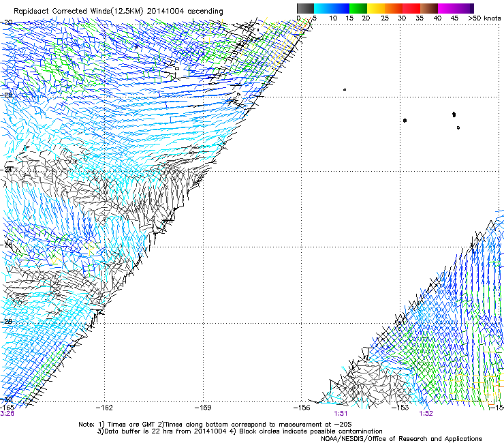Click the gray 0-5 knots legend swatch
504x443 pixels.
(305, 8)
